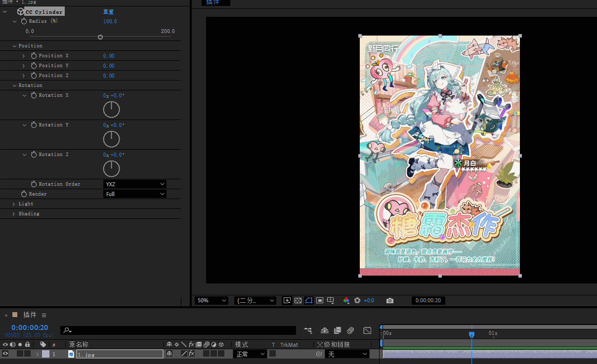
Task: Click the Rotation X angle dial
Action: [112, 110]
